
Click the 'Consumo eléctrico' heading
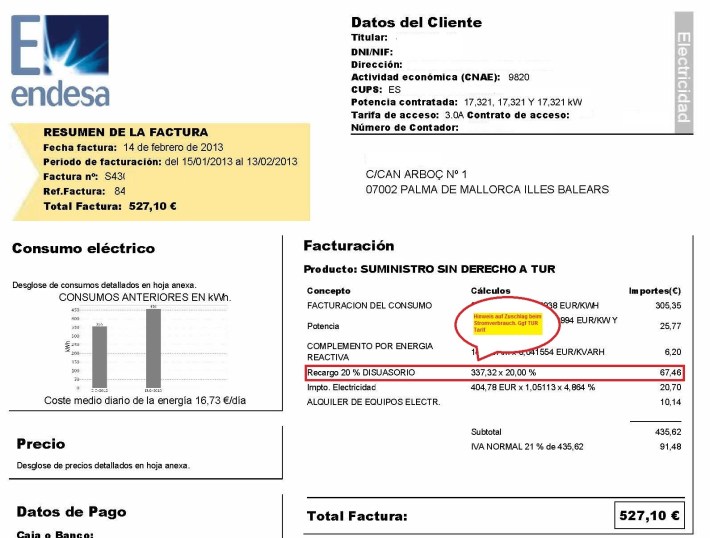point(83,248)
